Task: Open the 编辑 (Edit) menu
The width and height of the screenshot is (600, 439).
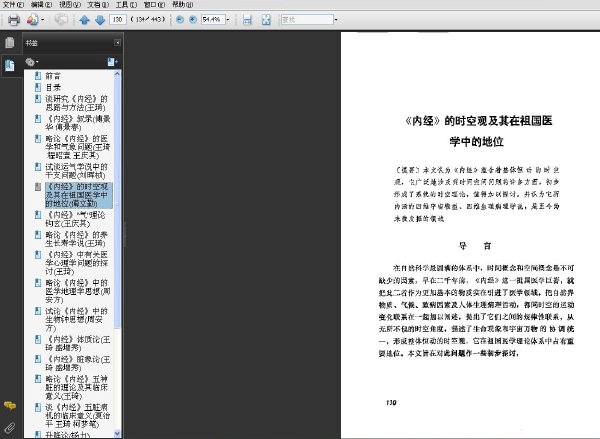Action: coord(41,5)
